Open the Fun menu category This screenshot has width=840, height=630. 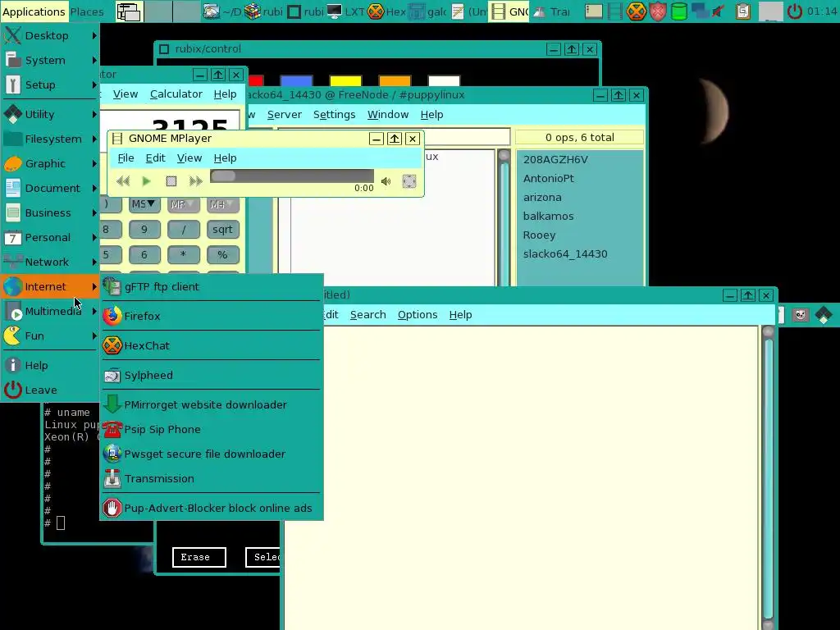50,336
